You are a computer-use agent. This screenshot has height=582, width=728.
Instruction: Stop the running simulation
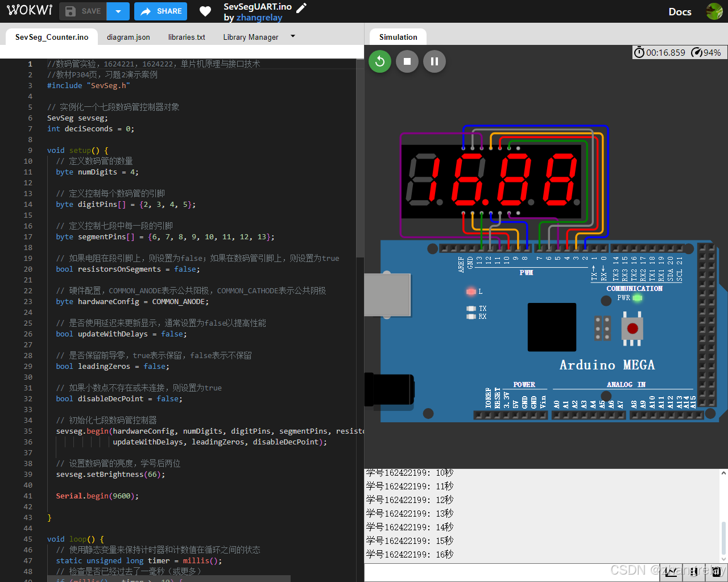click(407, 61)
